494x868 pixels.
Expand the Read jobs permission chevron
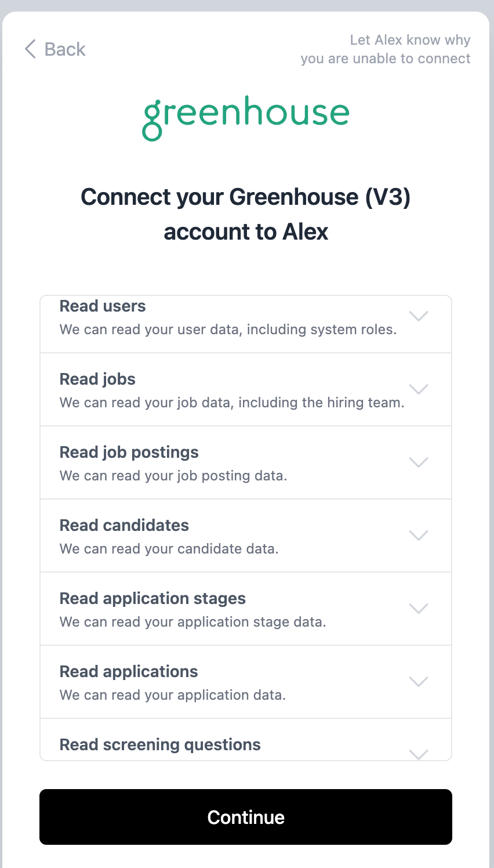tap(419, 389)
